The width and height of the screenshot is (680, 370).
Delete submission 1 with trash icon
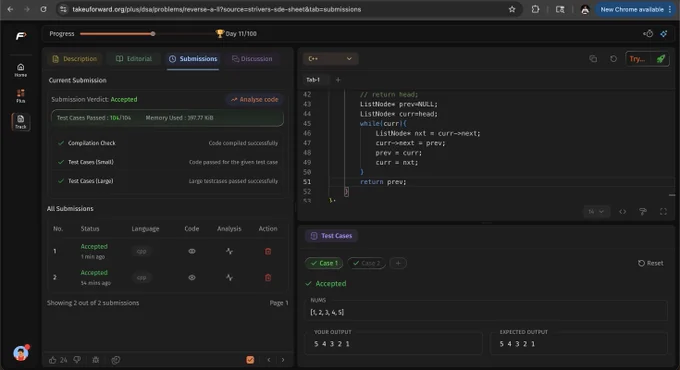(268, 251)
